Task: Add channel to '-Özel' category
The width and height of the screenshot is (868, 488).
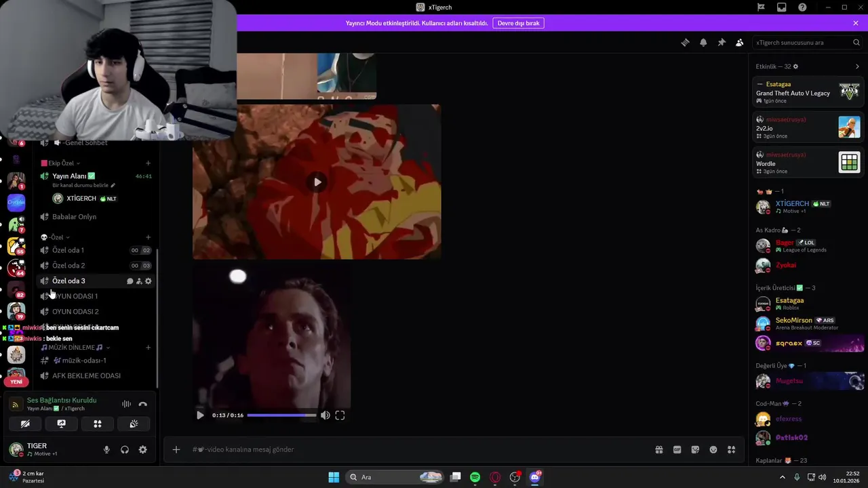Action: pos(148,237)
